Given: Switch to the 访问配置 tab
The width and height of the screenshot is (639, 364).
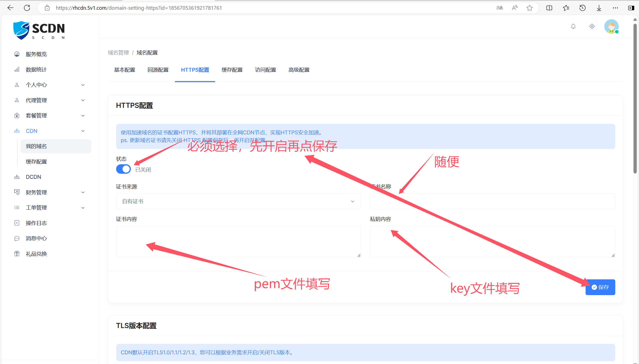Looking at the screenshot, I should coord(265,70).
